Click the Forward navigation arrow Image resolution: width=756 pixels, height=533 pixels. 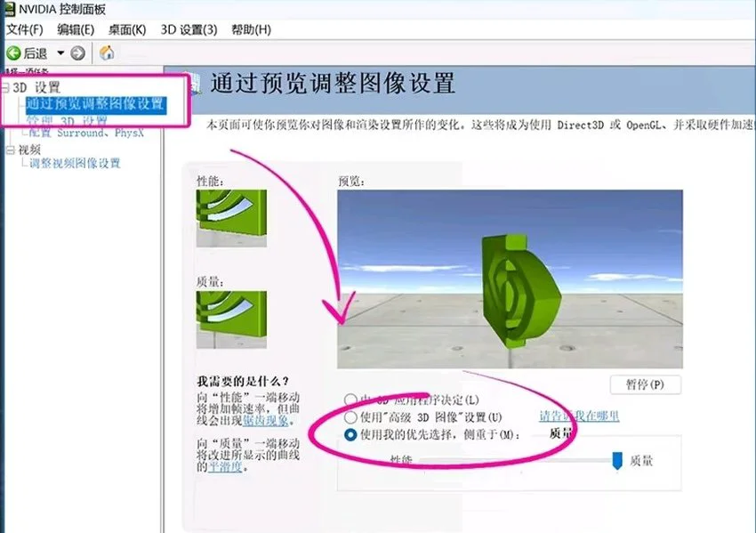click(77, 53)
